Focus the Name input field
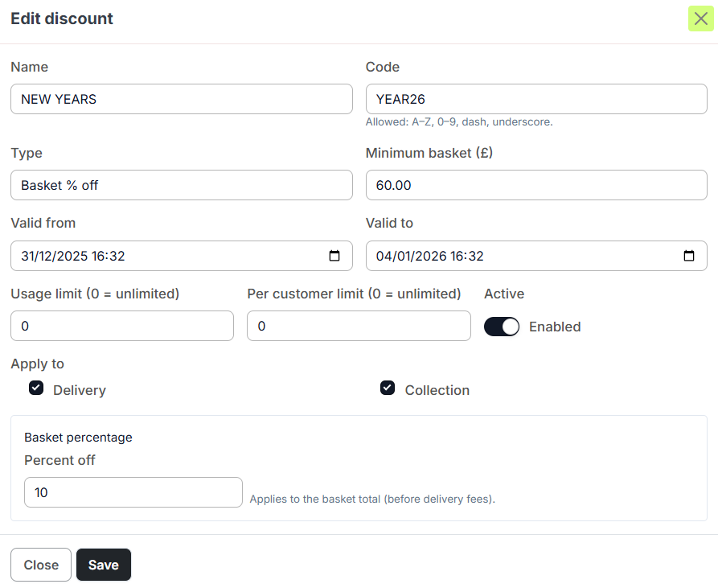The image size is (718, 588). [x=182, y=99]
